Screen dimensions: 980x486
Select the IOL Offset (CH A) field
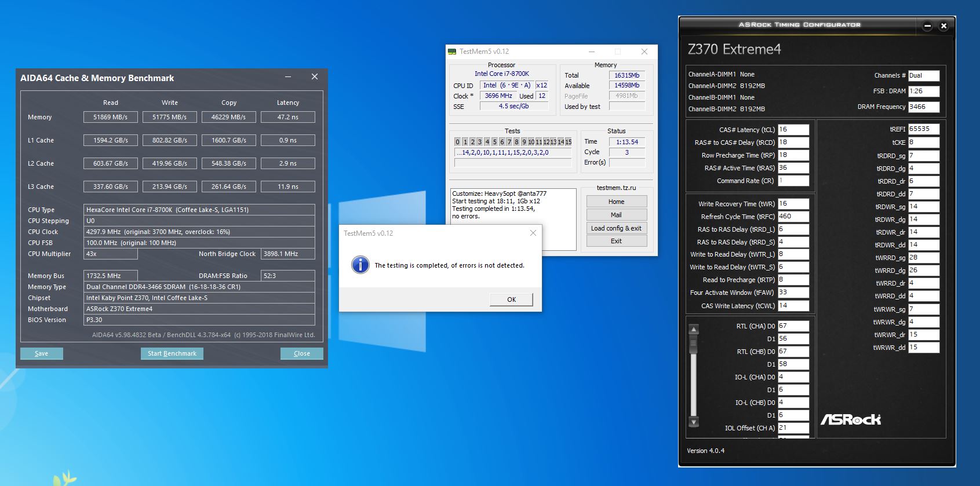tap(793, 428)
